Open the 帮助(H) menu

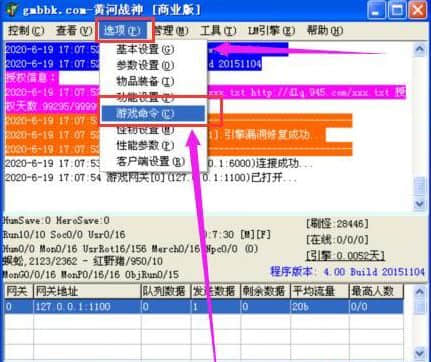325,31
